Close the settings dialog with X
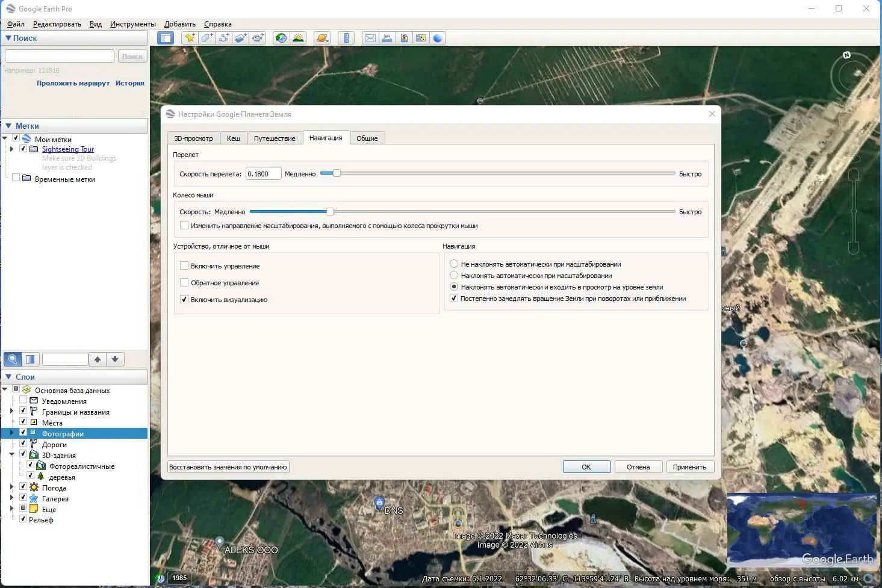882x588 pixels. click(712, 114)
